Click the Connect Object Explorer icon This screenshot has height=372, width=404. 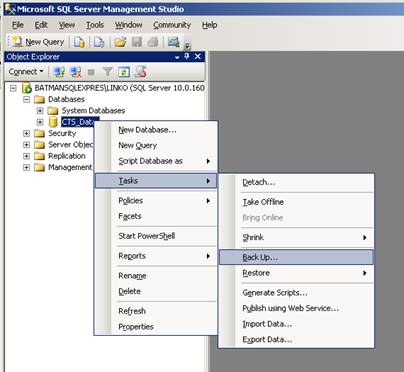pyautogui.click(x=59, y=72)
